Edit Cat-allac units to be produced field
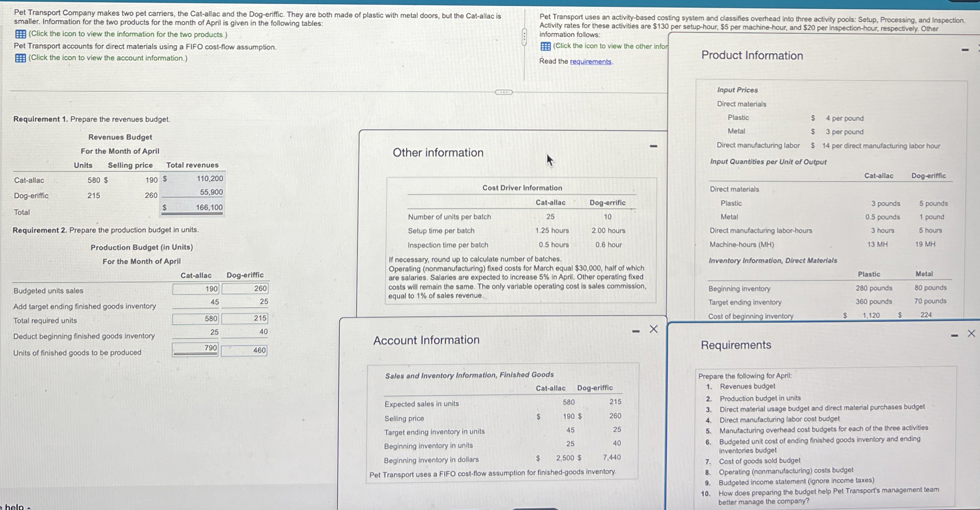The height and width of the screenshot is (510, 980). click(196, 349)
